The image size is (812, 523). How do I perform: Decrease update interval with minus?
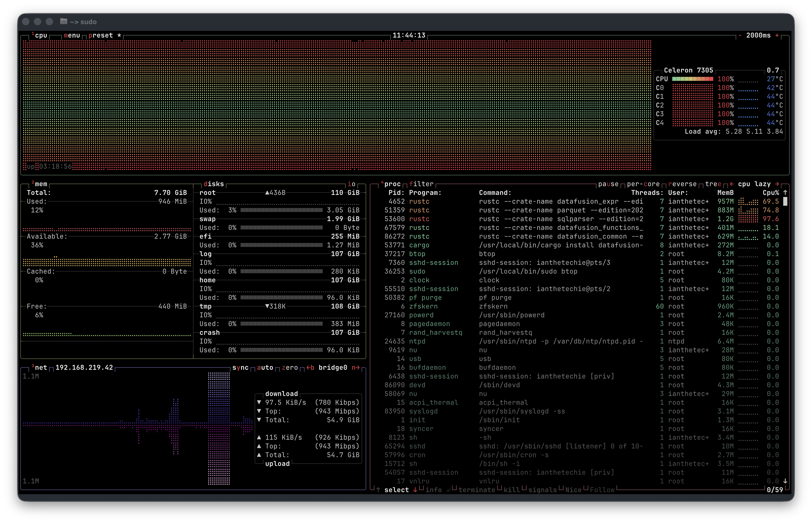click(x=740, y=35)
